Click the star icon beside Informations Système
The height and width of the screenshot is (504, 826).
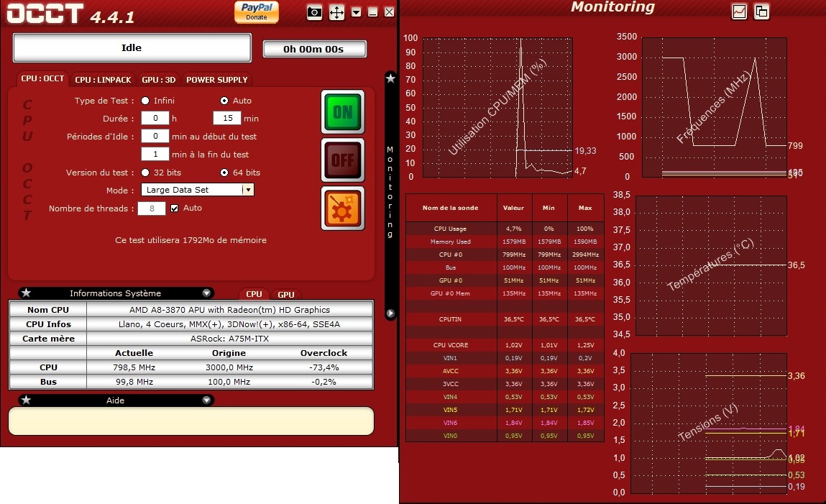pyautogui.click(x=26, y=293)
